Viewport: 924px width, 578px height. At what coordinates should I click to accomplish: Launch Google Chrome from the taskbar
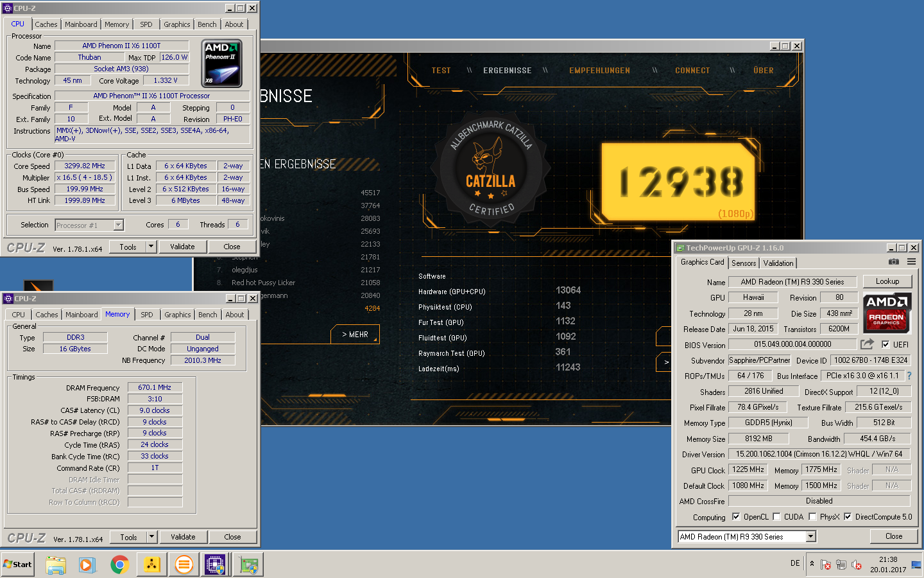[x=119, y=565]
